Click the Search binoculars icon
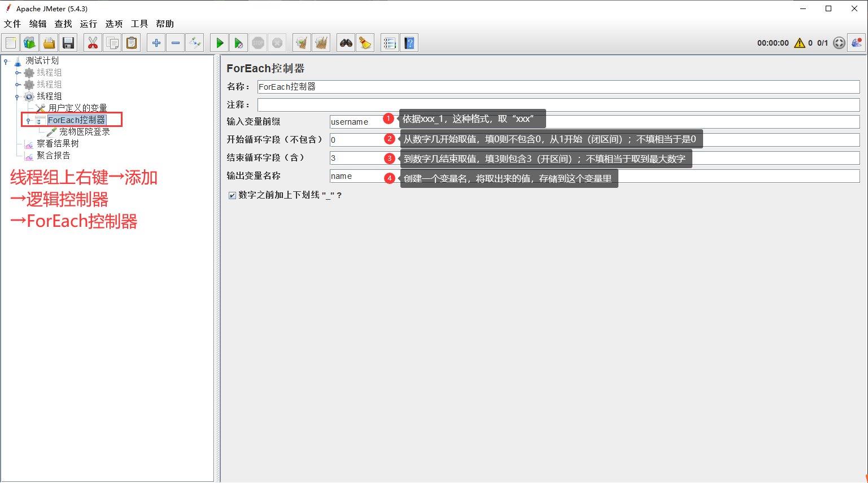 coord(346,43)
